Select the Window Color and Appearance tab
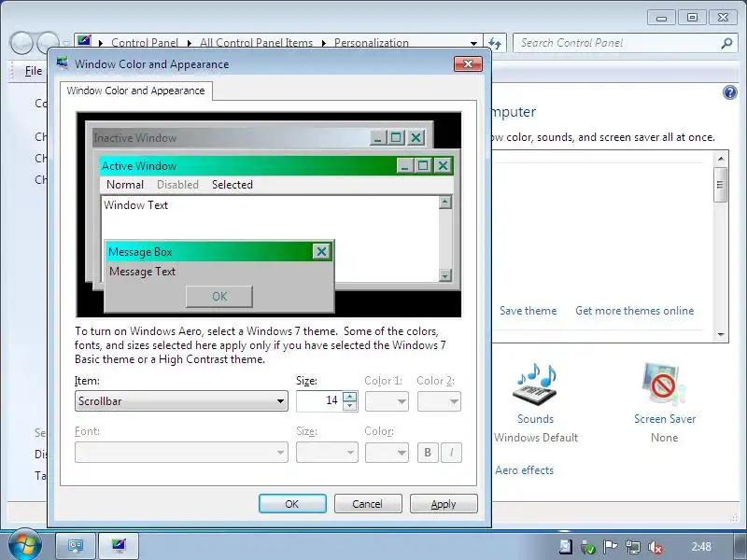Screen dimensions: 747x560 coord(135,91)
